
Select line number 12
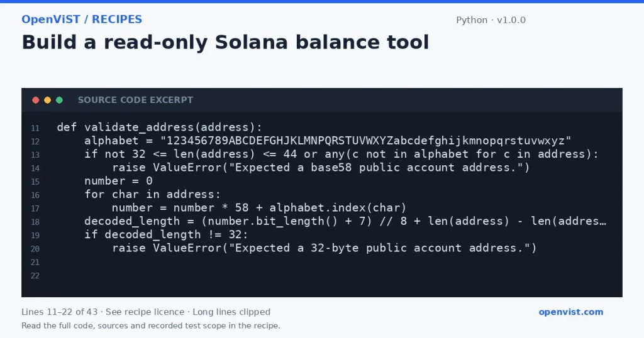pyautogui.click(x=35, y=141)
